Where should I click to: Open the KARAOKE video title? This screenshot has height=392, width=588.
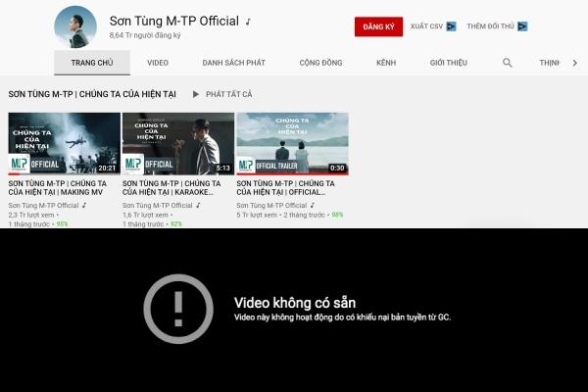171,187
